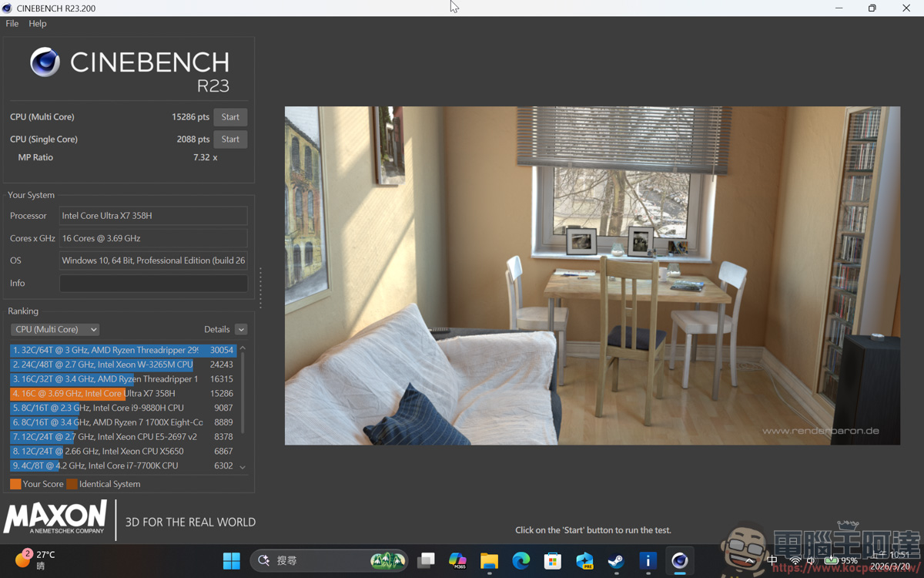Viewport: 924px width, 578px height.
Task: Start the CPU Single Core test
Action: point(230,139)
